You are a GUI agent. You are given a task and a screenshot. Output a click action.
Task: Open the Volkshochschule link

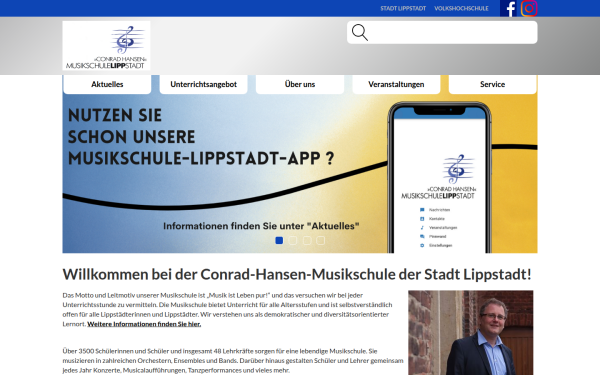point(461,8)
